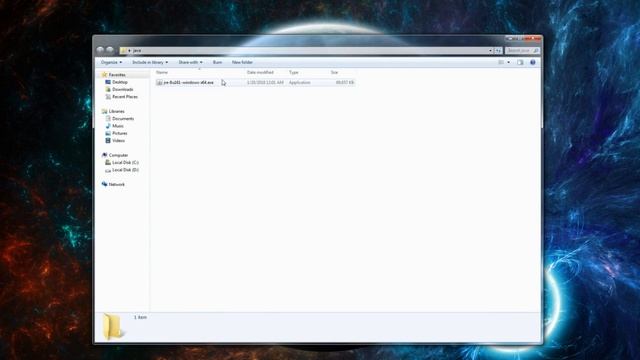Click the Network icon in sidebar
The height and width of the screenshot is (360, 640).
[x=104, y=184]
